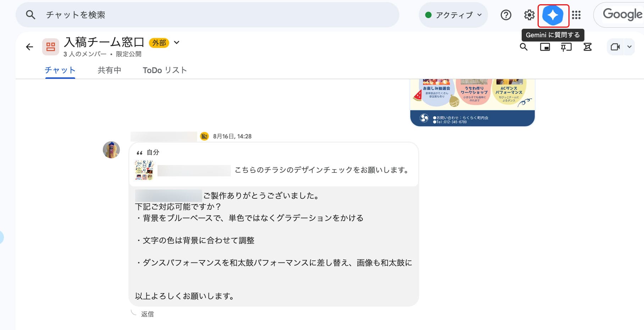
Task: Open the Google apps grid
Action: (x=576, y=15)
